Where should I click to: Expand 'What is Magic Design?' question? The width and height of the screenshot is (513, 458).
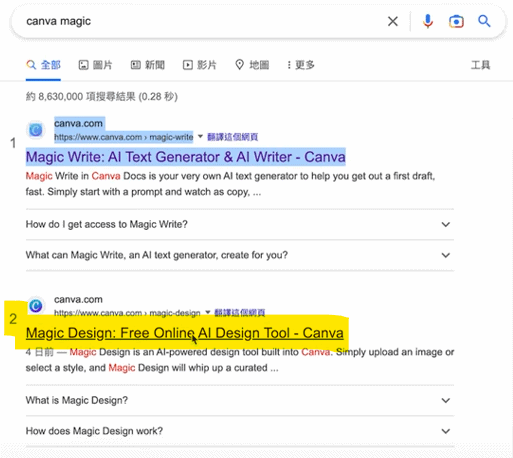[240, 400]
